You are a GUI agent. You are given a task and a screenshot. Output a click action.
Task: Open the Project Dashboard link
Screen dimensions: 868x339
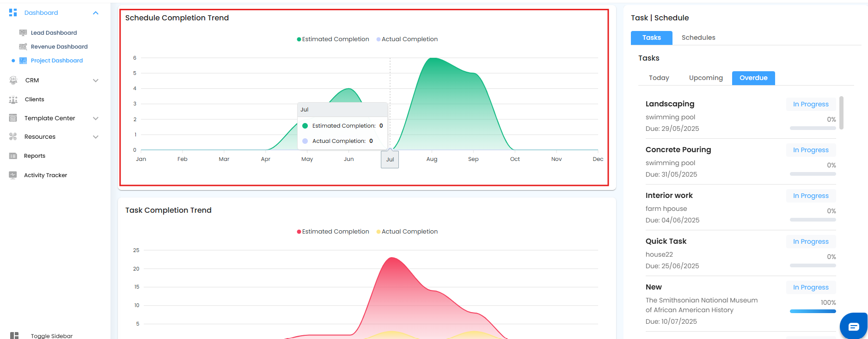(57, 61)
